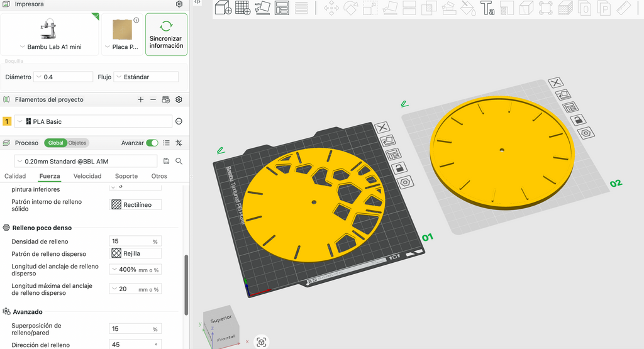Open Impresora settings gear

click(x=179, y=4)
